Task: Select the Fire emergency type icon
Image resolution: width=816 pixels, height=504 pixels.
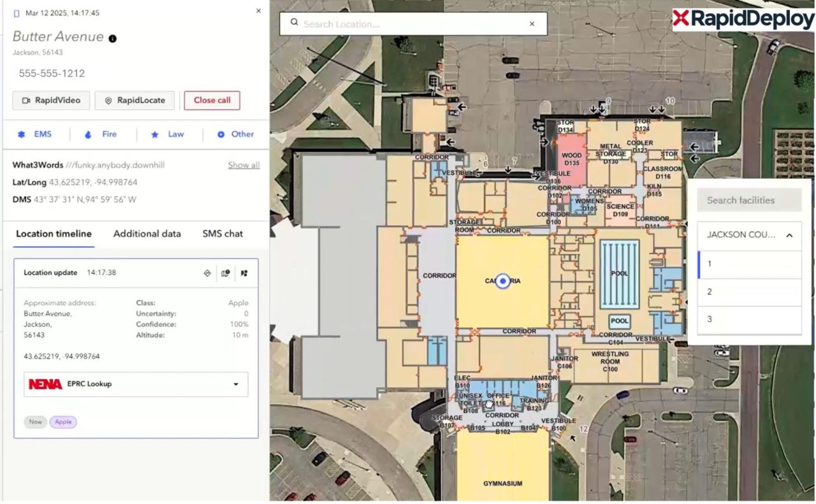Action: [x=88, y=134]
